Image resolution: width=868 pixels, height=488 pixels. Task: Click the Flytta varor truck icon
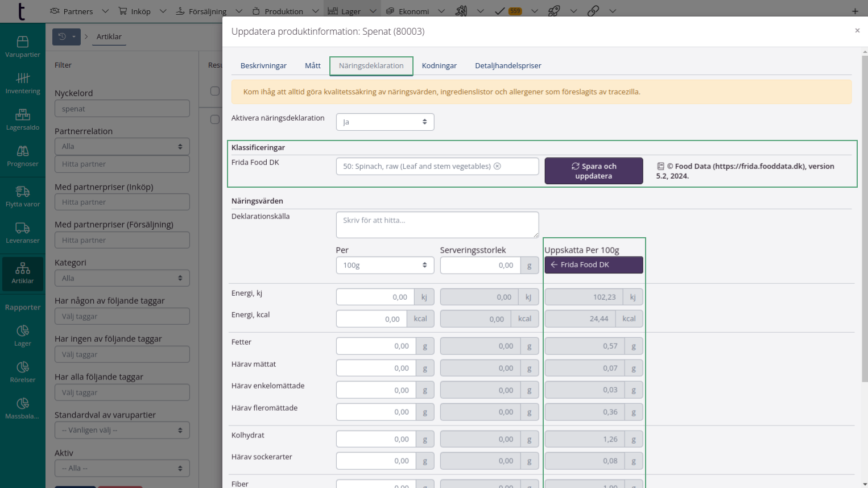pos(23,192)
